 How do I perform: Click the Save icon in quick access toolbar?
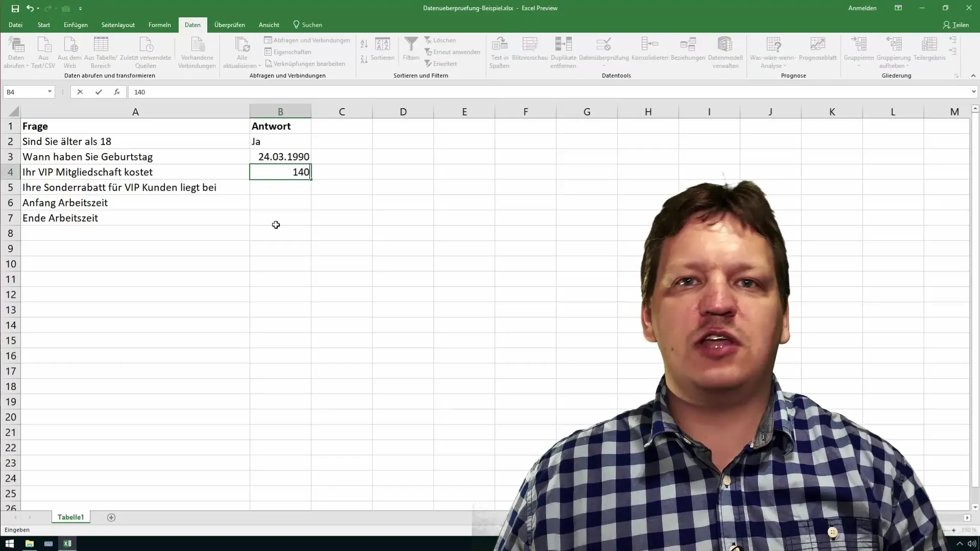click(x=15, y=8)
